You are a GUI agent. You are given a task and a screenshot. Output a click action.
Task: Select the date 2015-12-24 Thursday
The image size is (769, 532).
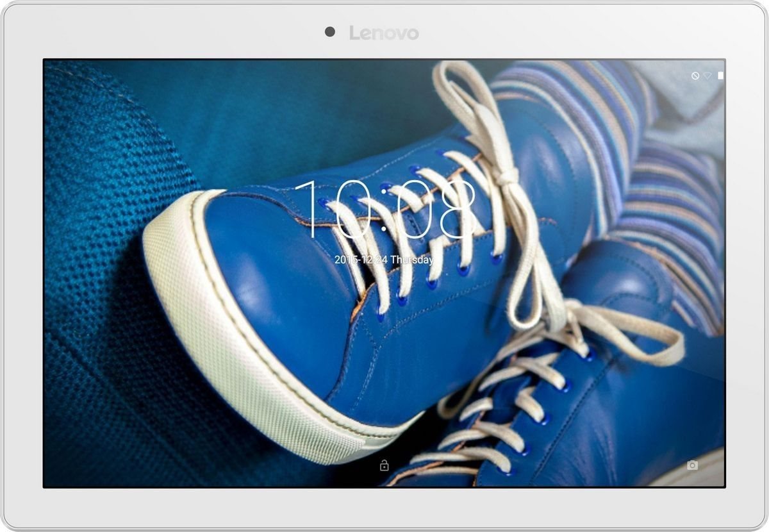[x=384, y=260]
